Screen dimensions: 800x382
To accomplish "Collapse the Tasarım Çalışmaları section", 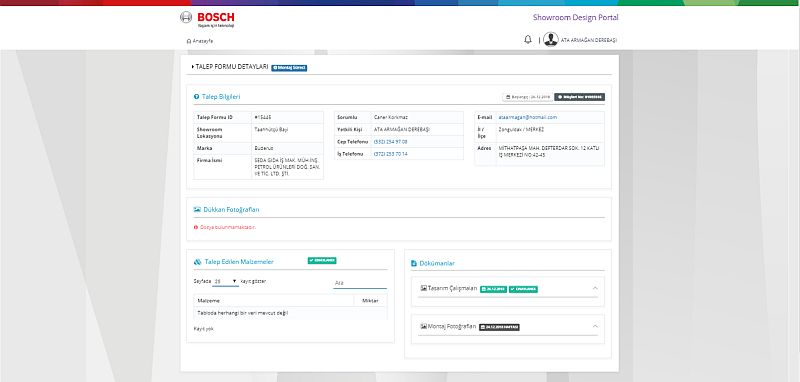I will [x=595, y=288].
